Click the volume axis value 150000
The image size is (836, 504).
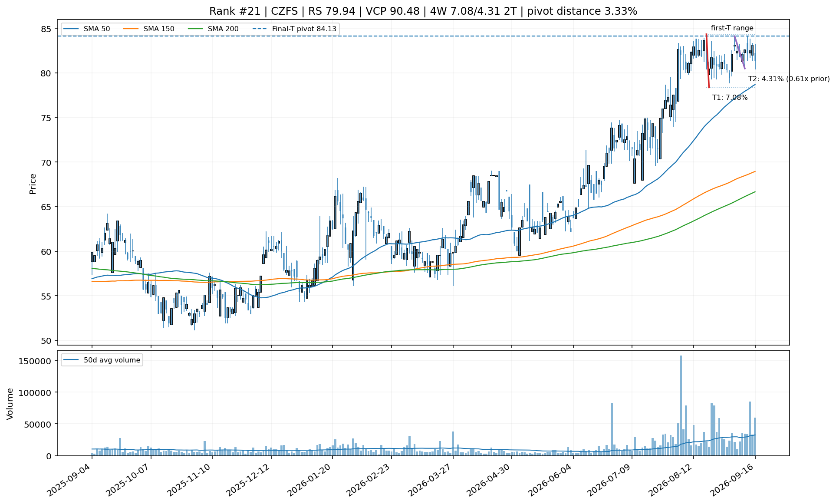pos(34,361)
